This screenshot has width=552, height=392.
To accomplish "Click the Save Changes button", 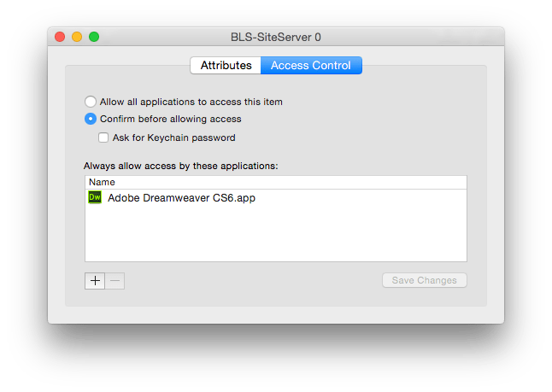I will (424, 280).
